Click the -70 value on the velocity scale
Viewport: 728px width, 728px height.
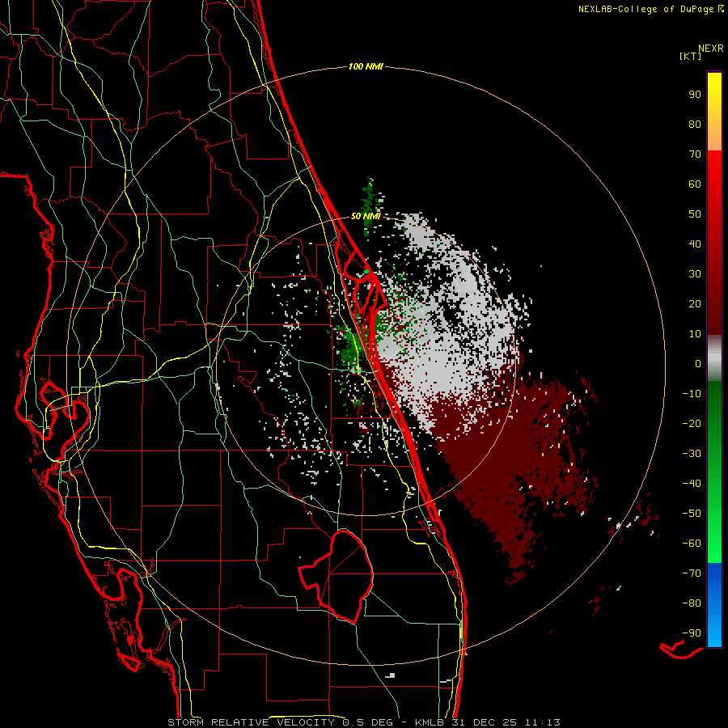(692, 573)
